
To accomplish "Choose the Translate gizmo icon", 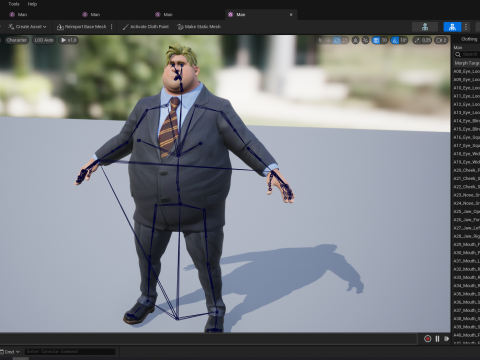I will point(328,40).
